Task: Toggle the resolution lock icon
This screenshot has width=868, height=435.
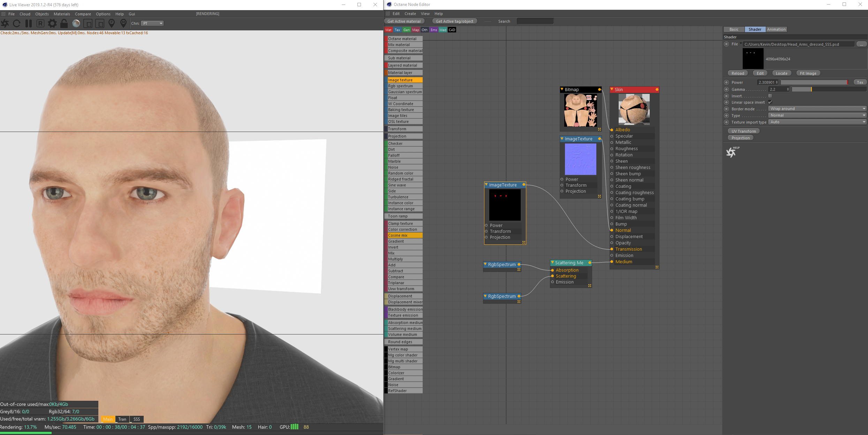Action: pyautogui.click(x=64, y=23)
